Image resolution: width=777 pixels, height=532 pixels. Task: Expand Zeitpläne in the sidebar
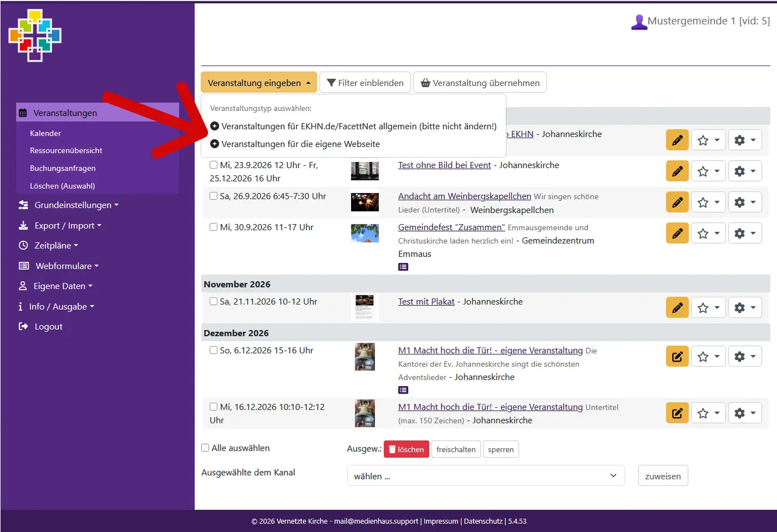coord(48,245)
